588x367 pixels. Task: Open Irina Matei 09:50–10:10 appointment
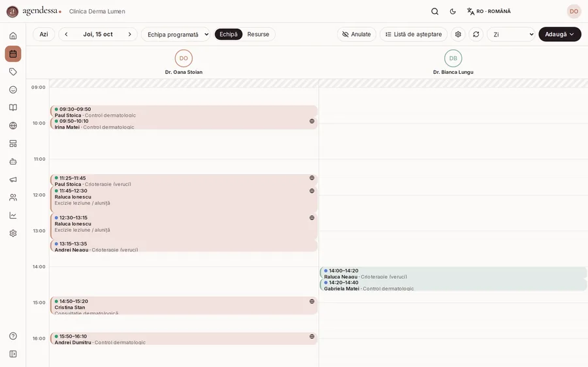click(x=184, y=123)
